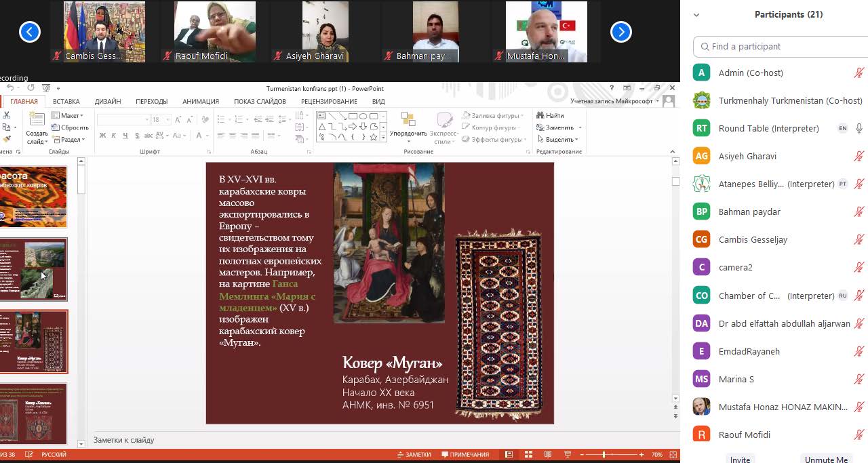Toggle underline Ч formatting

click(x=125, y=136)
